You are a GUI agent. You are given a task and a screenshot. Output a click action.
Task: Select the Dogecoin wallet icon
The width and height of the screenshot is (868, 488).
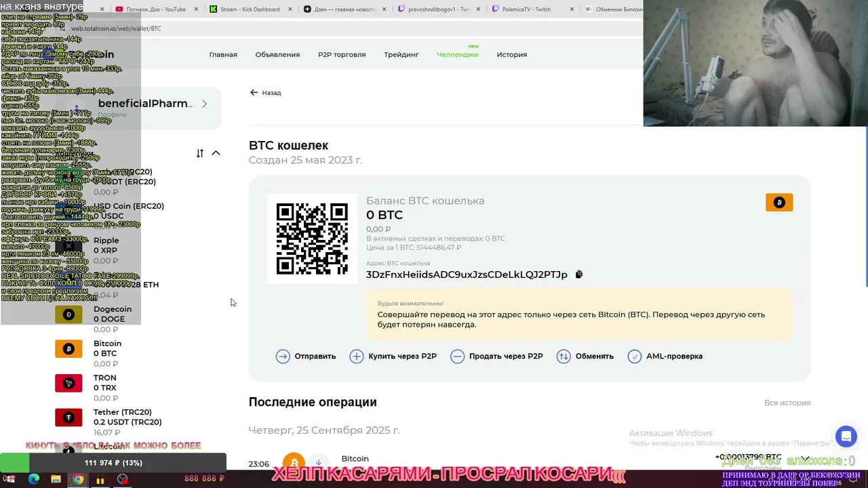click(68, 314)
